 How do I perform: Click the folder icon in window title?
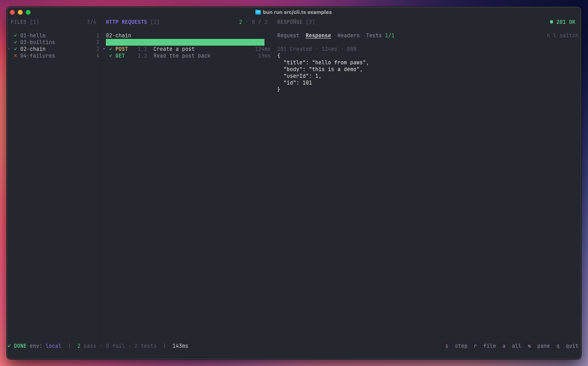click(258, 12)
